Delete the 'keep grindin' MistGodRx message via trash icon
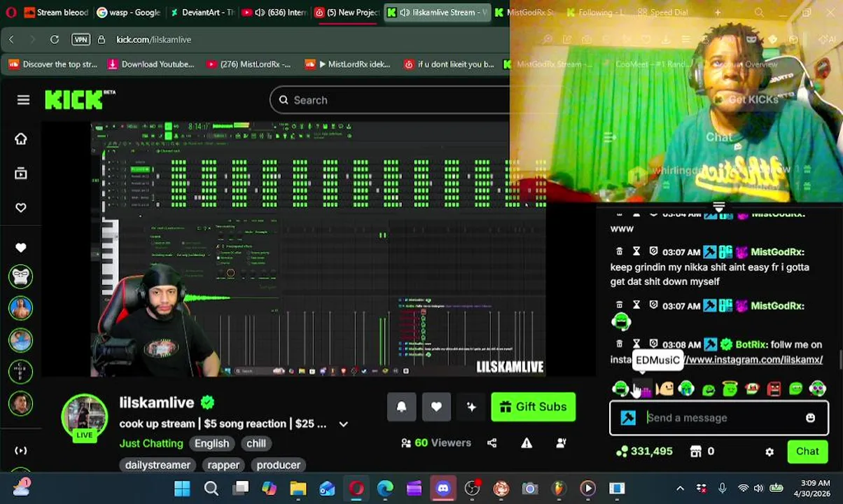Viewport: 843px width, 504px height. (619, 251)
